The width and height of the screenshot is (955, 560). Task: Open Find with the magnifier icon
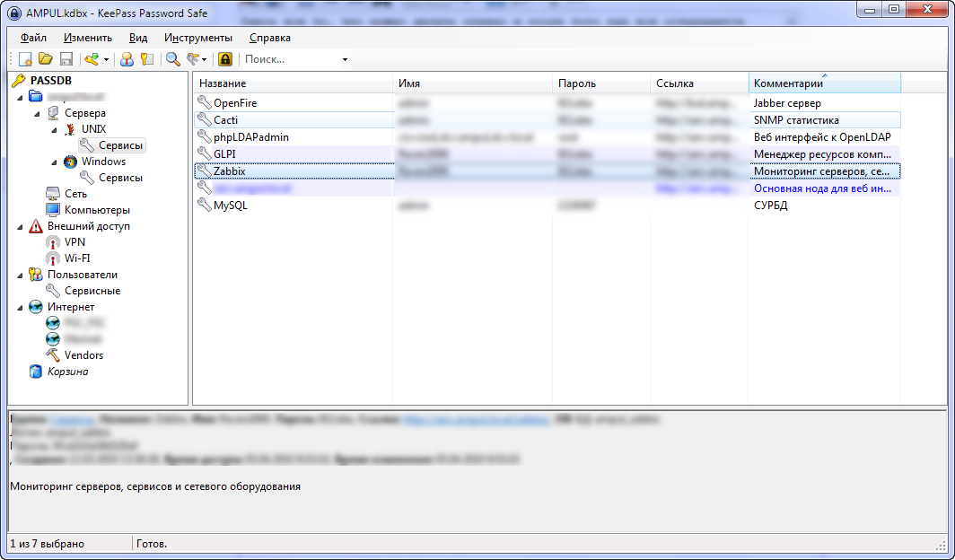click(172, 59)
